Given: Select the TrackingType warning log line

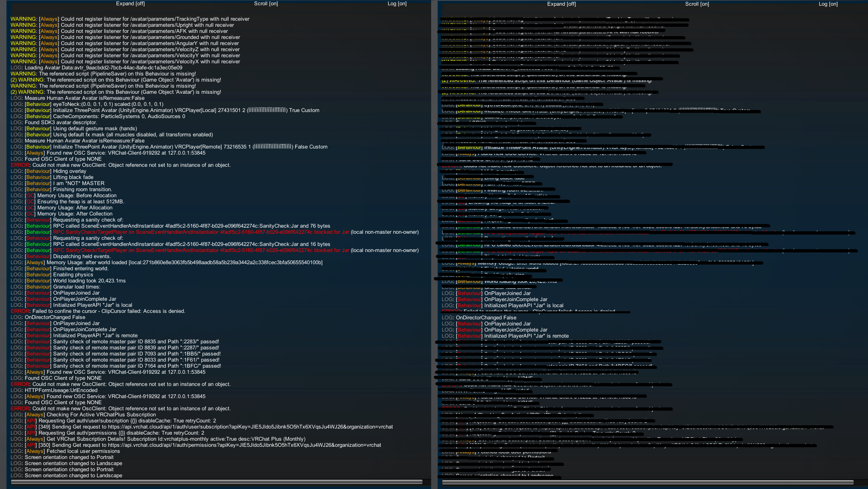Looking at the screenshot, I should coord(130,19).
